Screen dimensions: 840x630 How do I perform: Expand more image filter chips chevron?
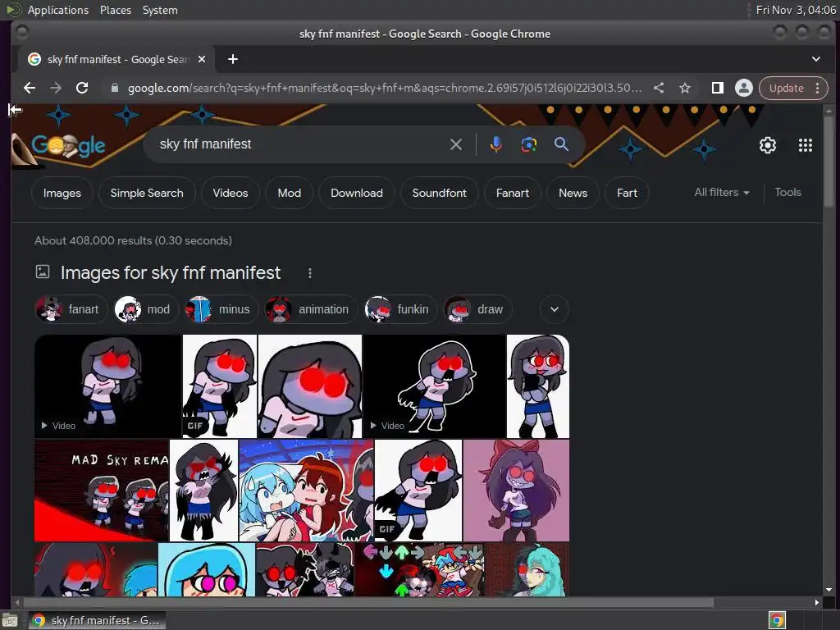click(555, 309)
